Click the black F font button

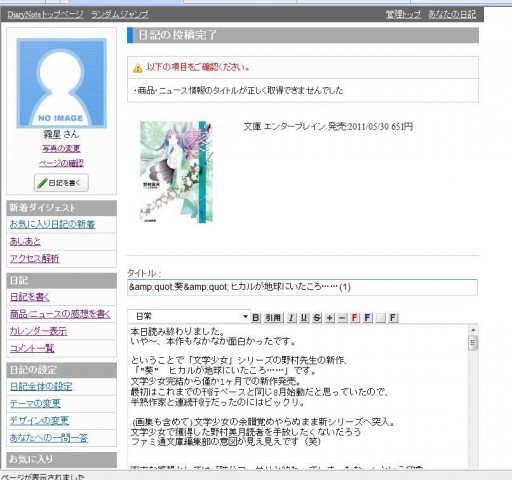click(393, 317)
